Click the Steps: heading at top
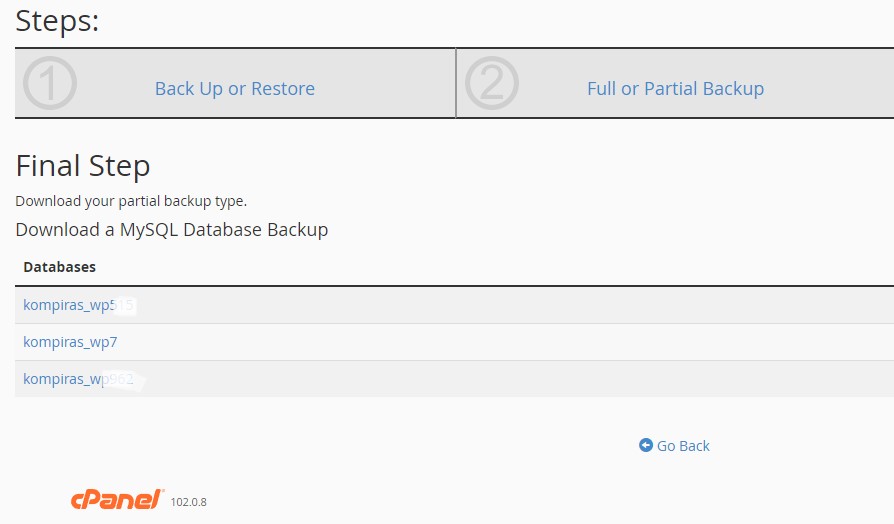The image size is (894, 524). [x=58, y=20]
